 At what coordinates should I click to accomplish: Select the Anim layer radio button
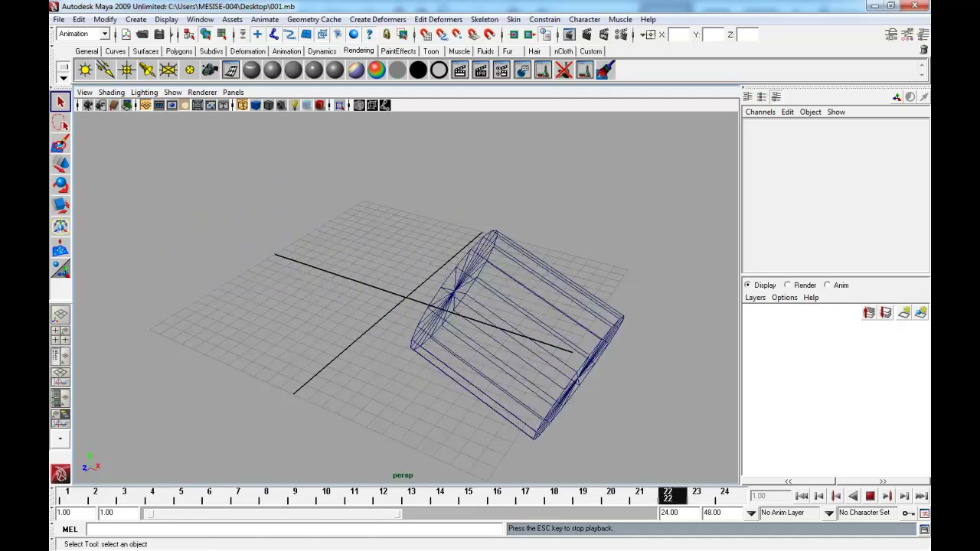coord(828,285)
